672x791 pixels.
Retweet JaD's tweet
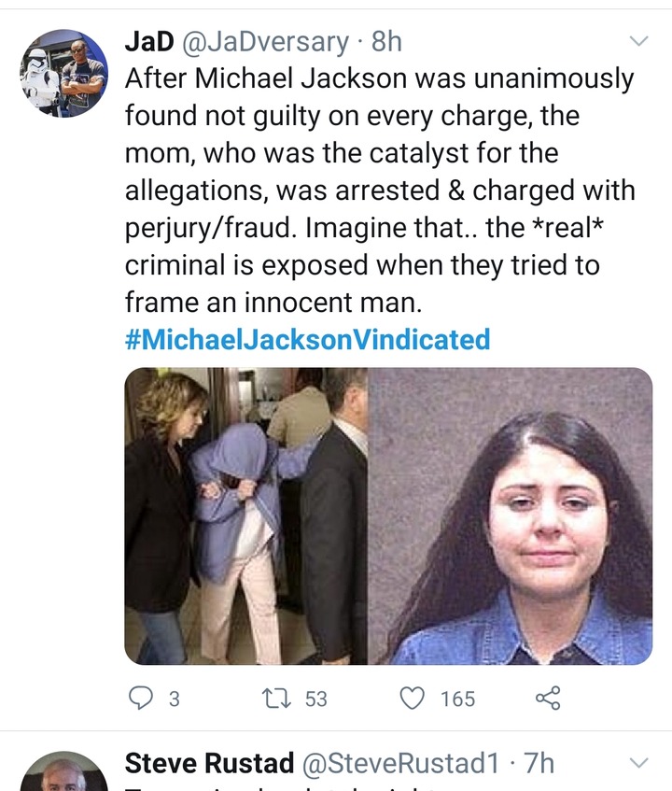click(x=277, y=699)
